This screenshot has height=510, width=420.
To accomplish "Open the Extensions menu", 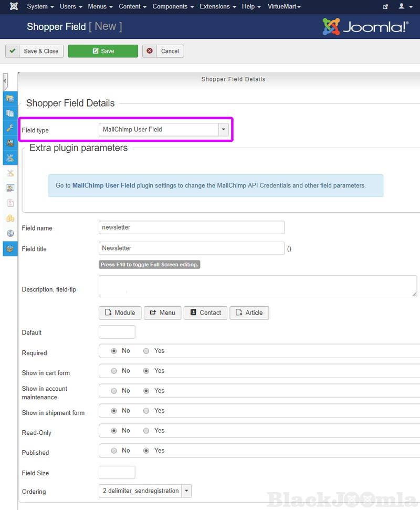I will pos(217,6).
